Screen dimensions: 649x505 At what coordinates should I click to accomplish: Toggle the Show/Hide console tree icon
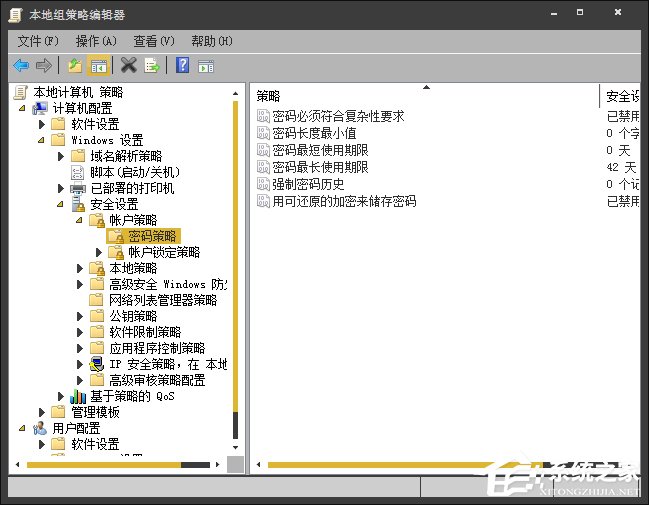point(99,65)
